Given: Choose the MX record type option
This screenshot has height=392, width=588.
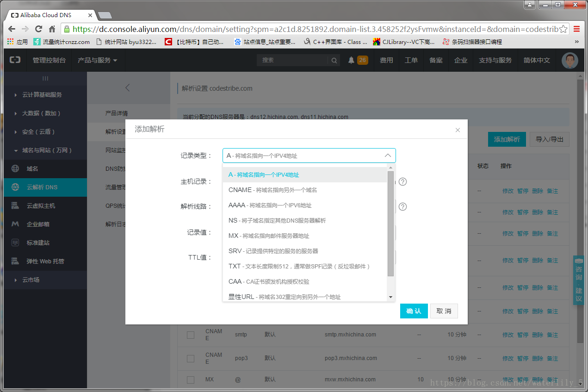Looking at the screenshot, I should coord(269,236).
